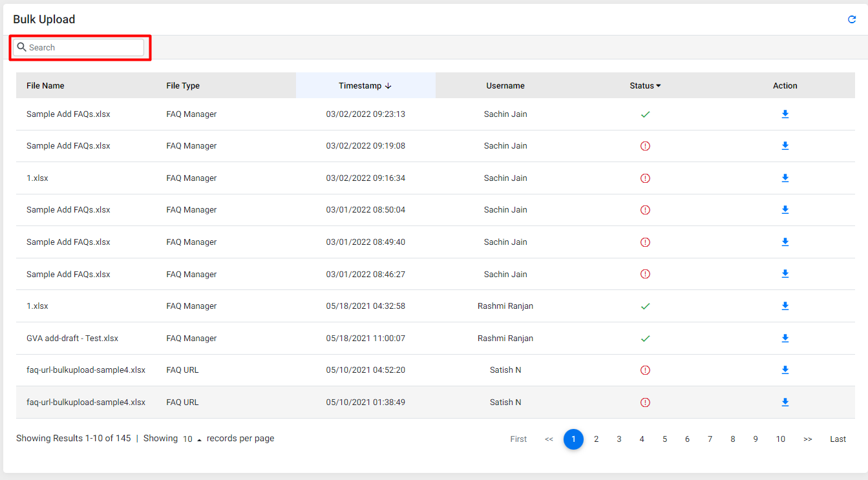This screenshot has width=868, height=480.
Task: Click the red error status for 09:16:34 upload
Action: [645, 178]
